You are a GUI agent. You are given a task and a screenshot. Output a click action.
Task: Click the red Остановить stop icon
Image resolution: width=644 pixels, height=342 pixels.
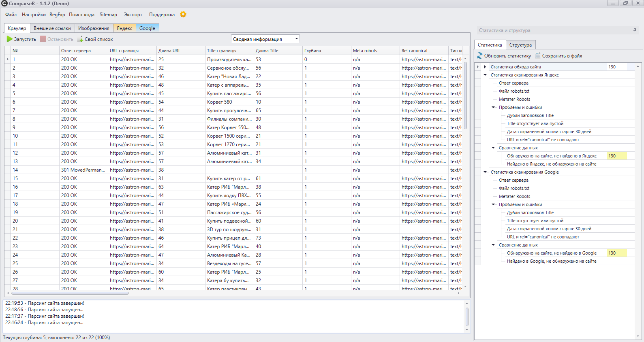[43, 39]
